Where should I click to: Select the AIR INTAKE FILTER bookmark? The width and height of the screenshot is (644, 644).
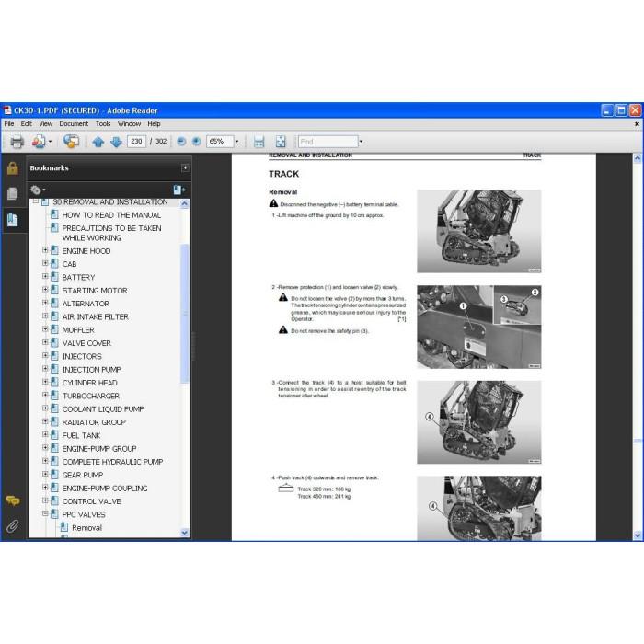(x=96, y=316)
